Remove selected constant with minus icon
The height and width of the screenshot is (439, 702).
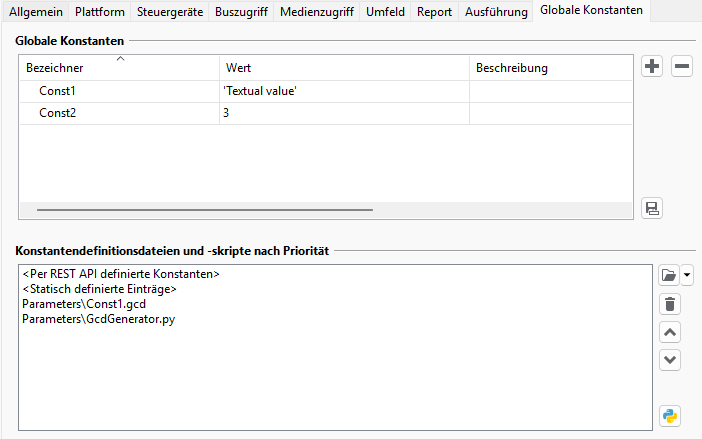[682, 66]
